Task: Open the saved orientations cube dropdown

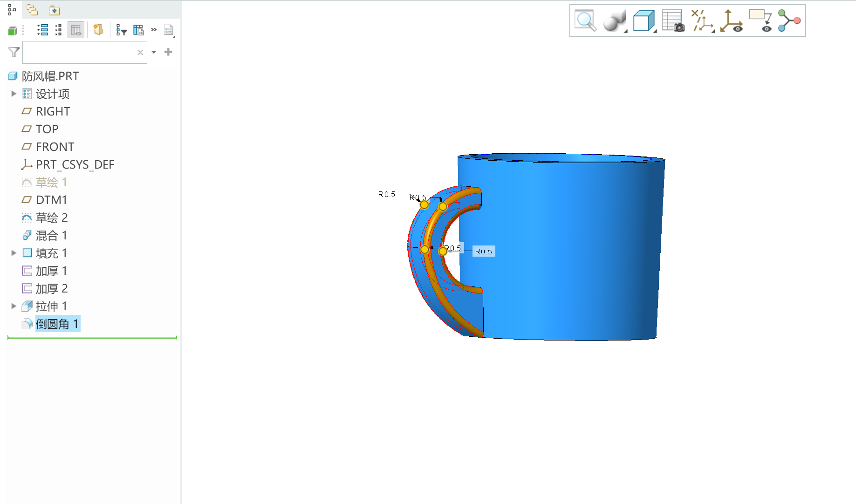Action: tap(645, 20)
